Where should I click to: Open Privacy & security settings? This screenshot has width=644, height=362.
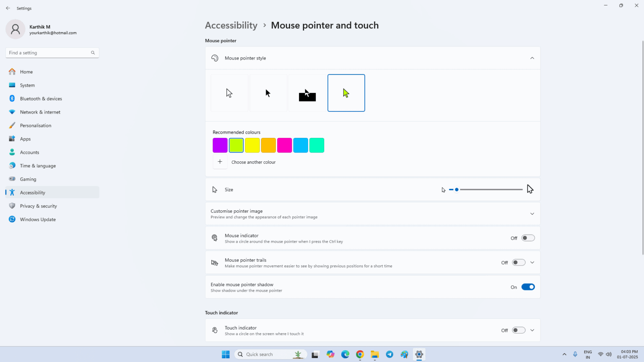pos(39,206)
